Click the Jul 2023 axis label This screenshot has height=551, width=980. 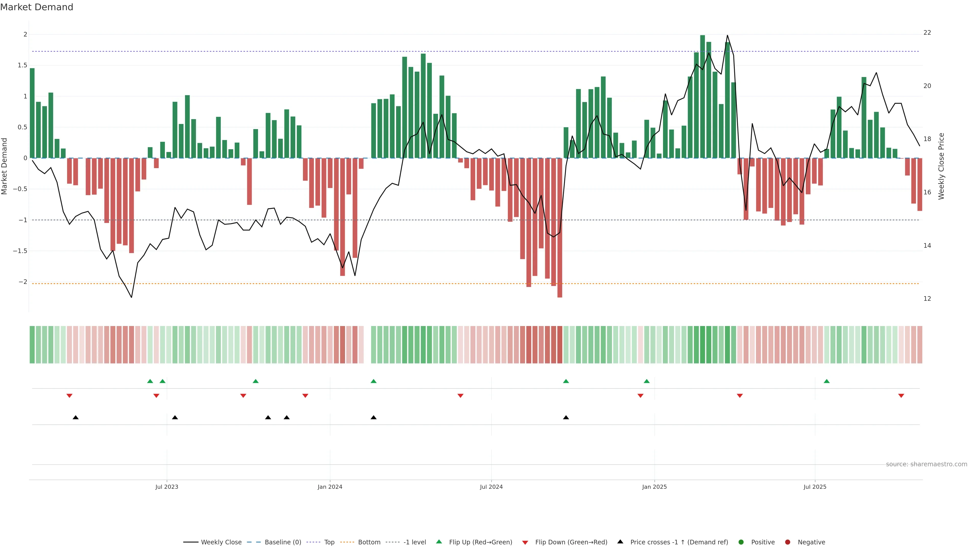point(167,487)
